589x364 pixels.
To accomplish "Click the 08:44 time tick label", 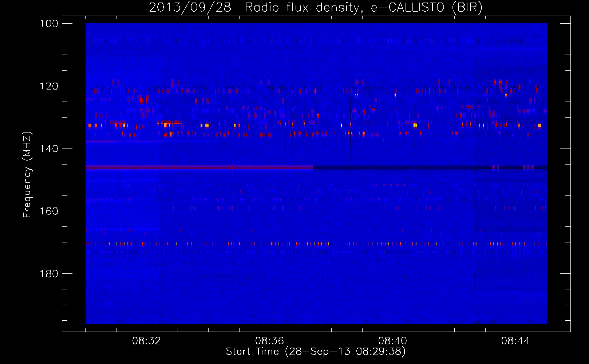I will coord(515,341).
